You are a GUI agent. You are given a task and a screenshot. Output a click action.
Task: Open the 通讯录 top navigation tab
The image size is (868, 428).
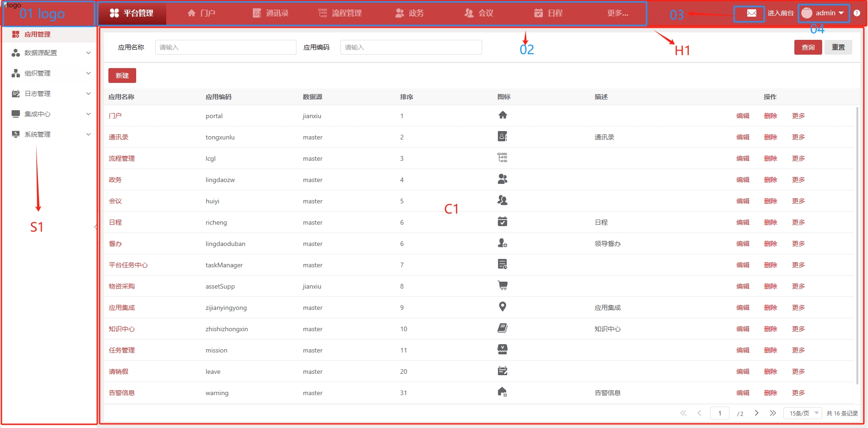(x=271, y=13)
